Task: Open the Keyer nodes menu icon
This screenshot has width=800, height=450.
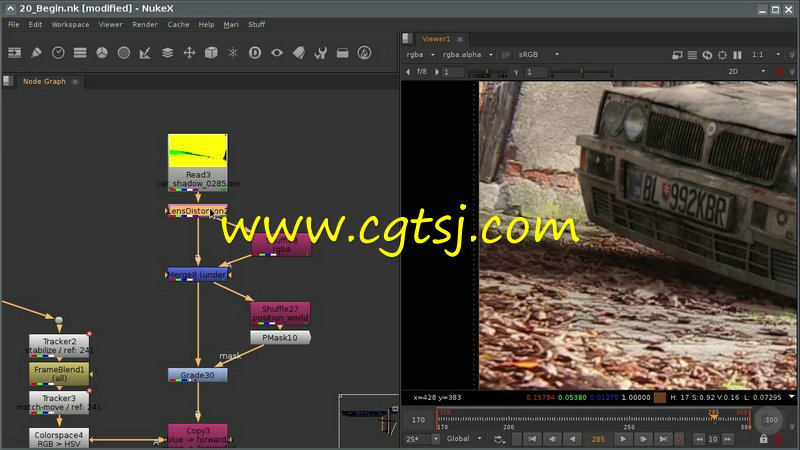Action: click(145, 53)
